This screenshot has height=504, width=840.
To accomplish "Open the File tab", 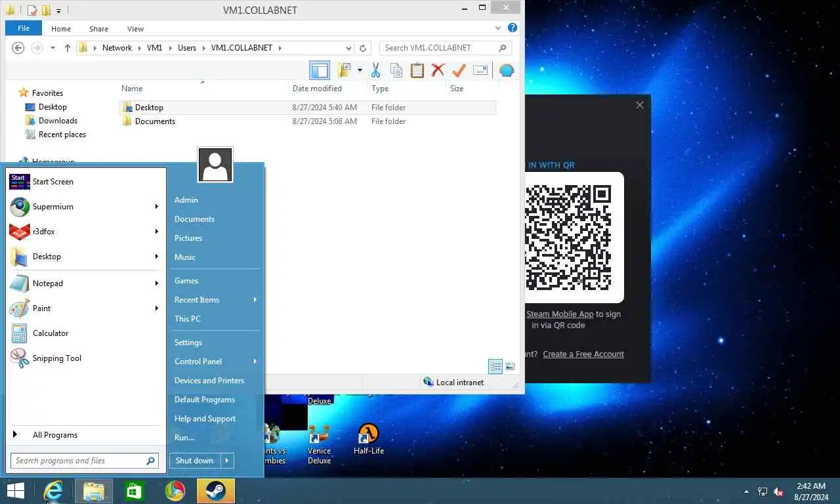I will pyautogui.click(x=24, y=28).
